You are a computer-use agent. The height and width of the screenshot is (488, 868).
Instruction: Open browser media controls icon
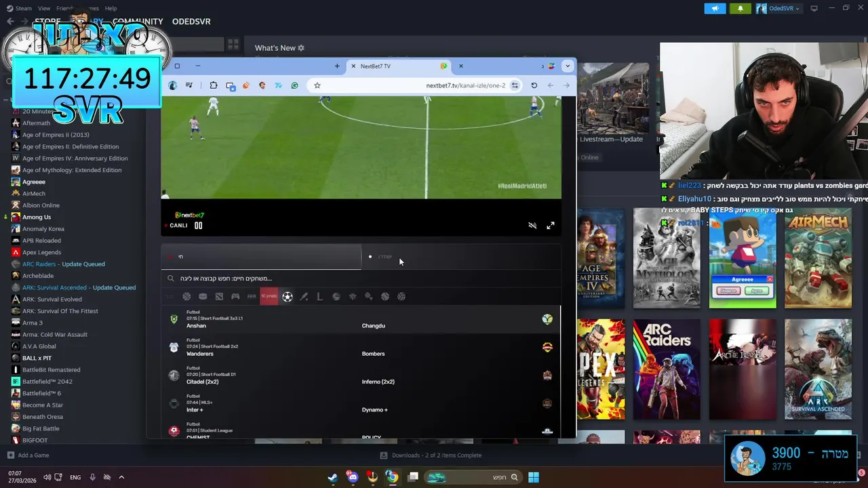click(x=189, y=85)
